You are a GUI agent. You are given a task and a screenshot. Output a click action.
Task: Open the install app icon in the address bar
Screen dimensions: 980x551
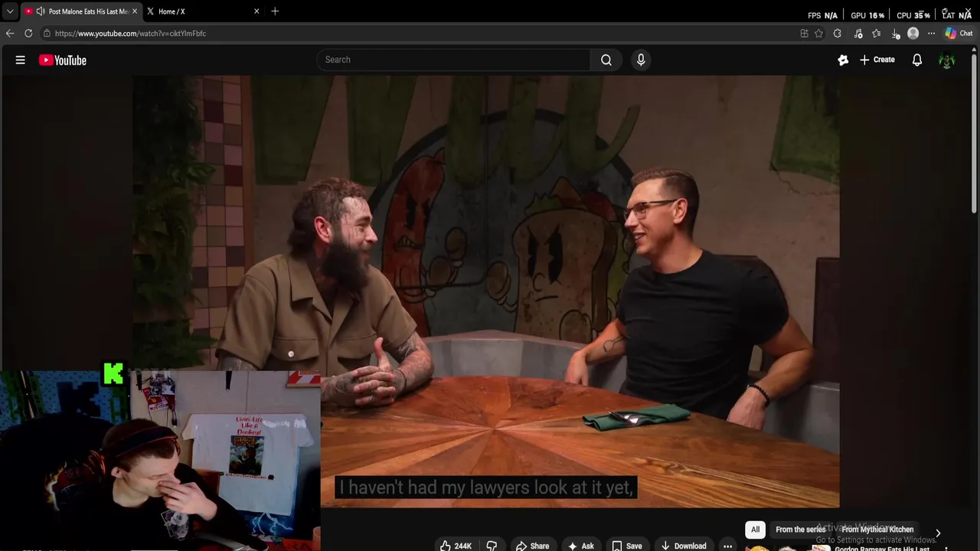click(x=804, y=34)
